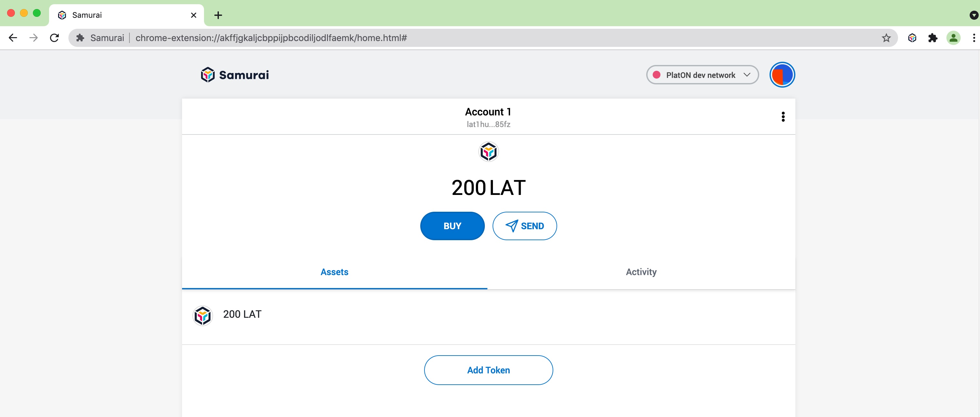The height and width of the screenshot is (417, 980).
Task: Open the Chrome profile icon
Action: [953, 38]
